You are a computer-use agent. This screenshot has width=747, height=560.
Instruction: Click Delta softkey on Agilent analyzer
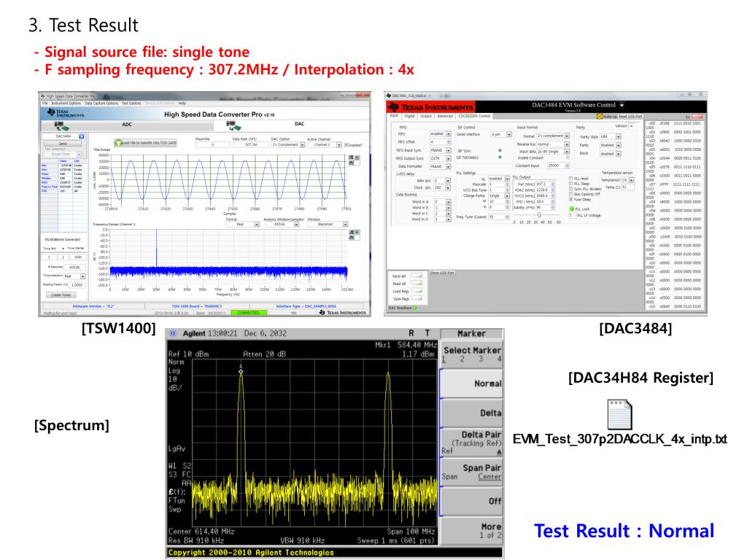(471, 413)
